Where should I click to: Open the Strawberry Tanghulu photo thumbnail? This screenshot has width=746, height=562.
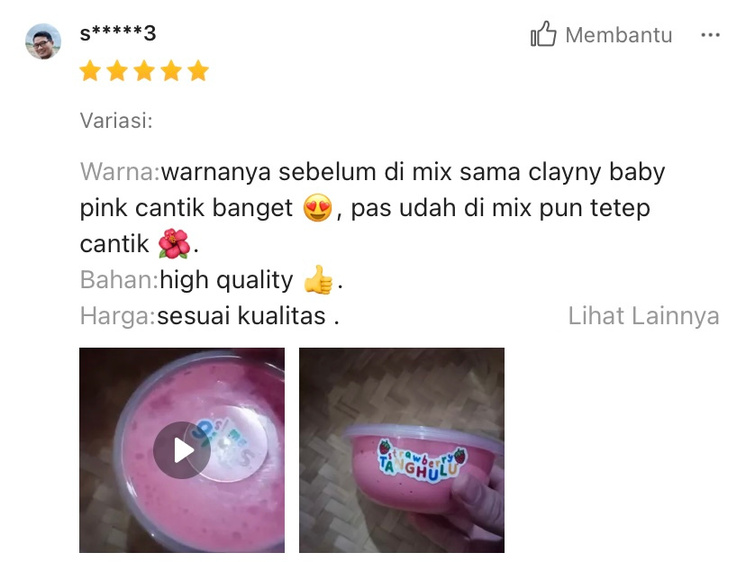[402, 450]
